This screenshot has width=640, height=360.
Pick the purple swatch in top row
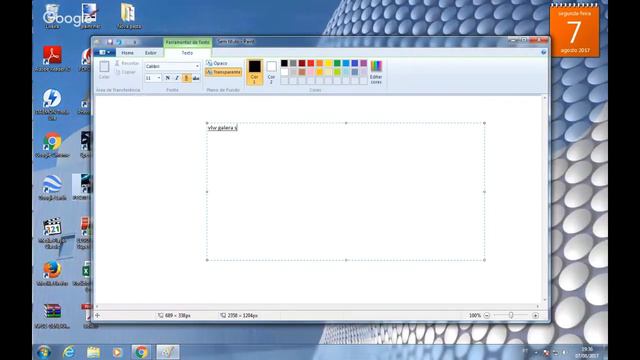click(364, 63)
